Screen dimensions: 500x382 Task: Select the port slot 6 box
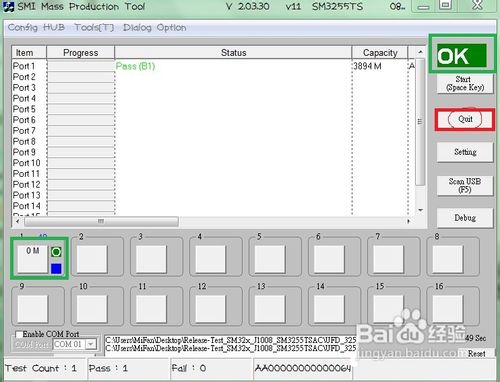[329, 259]
